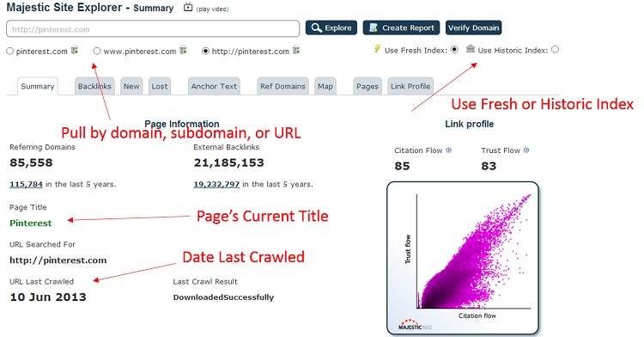This screenshot has height=337, width=644.
Task: Click the add icon beside pinterest.com option
Action: point(75,51)
